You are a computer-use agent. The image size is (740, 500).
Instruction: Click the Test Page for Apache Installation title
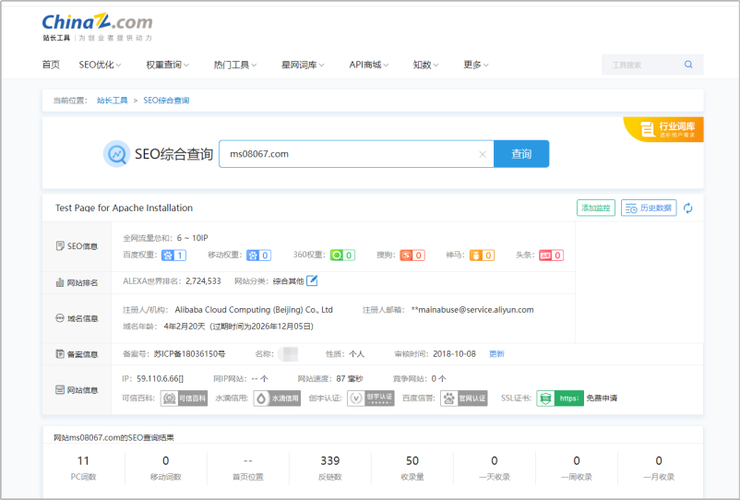(124, 208)
